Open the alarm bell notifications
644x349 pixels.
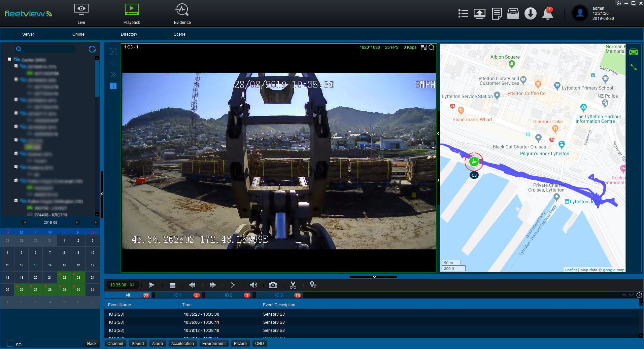coord(547,14)
